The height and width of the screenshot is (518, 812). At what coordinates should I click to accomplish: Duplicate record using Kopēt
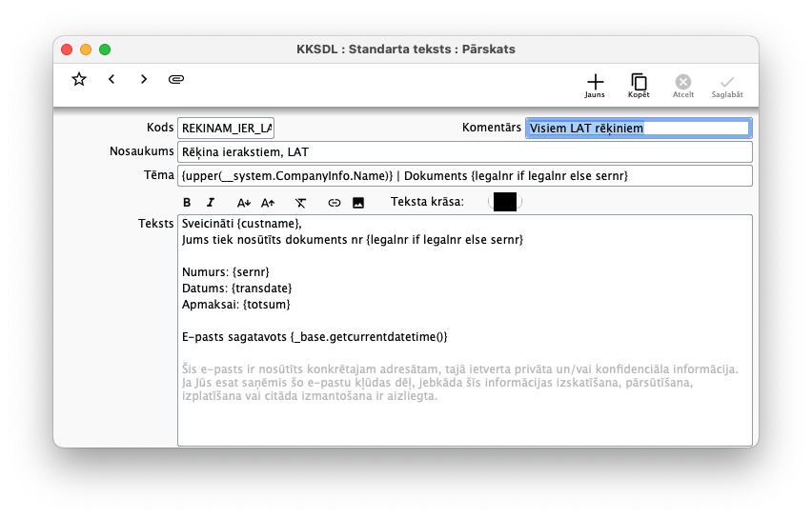[x=639, y=85]
